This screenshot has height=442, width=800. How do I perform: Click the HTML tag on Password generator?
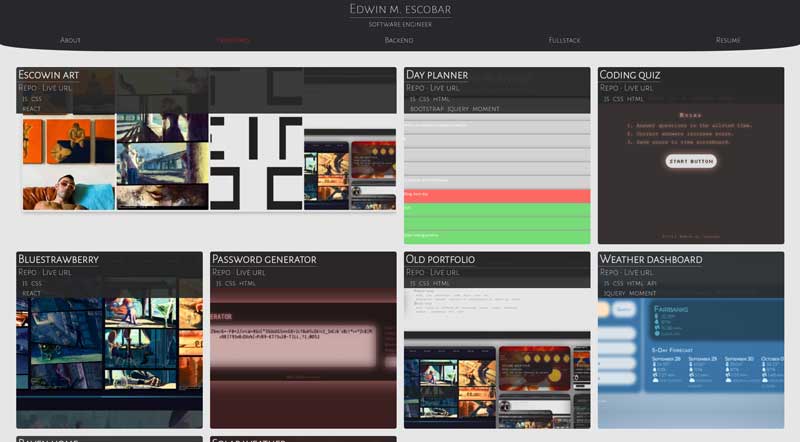click(x=247, y=283)
